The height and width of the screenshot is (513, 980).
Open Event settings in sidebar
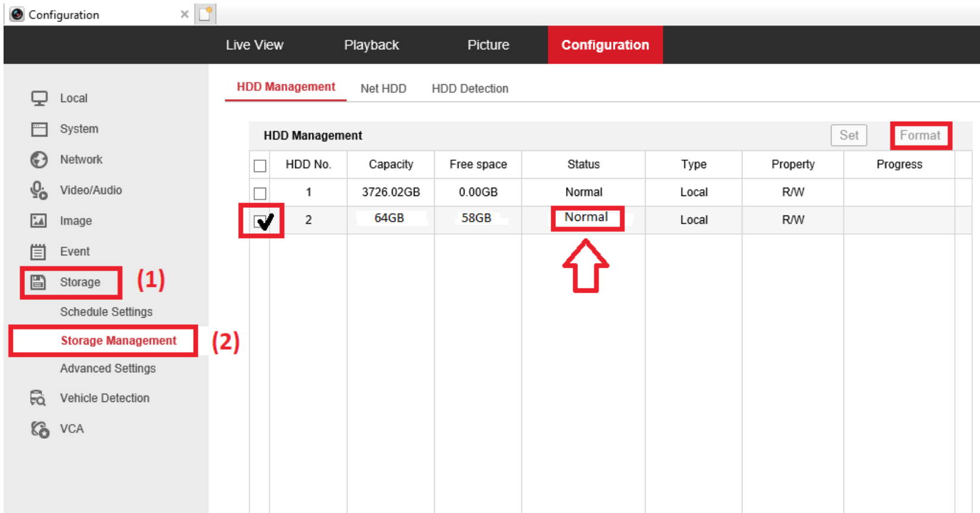tap(75, 252)
